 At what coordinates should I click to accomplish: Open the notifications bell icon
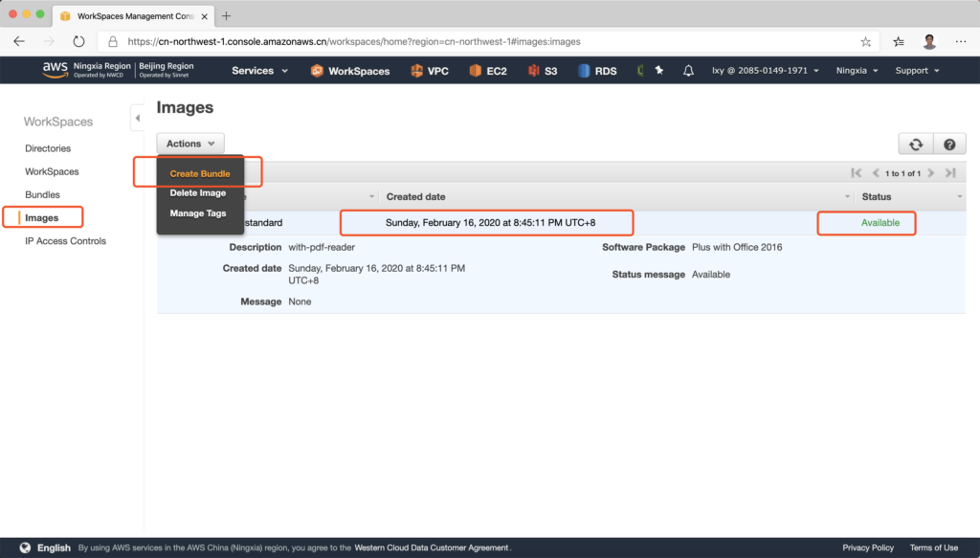(687, 71)
